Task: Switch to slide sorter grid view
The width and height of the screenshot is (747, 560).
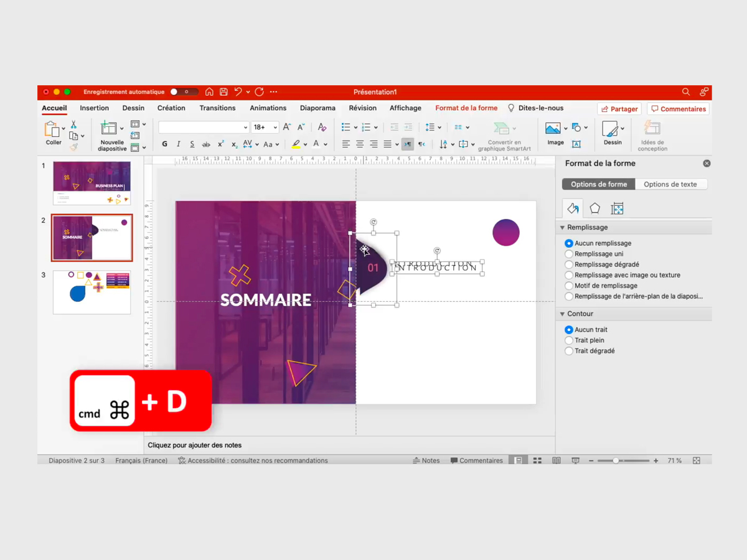Action: pyautogui.click(x=537, y=460)
